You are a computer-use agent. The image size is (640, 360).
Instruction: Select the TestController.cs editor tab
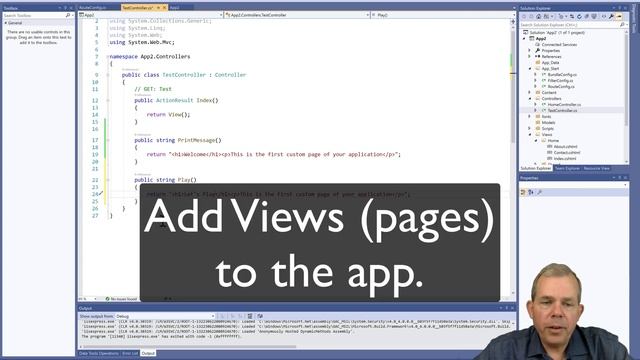[x=138, y=7]
